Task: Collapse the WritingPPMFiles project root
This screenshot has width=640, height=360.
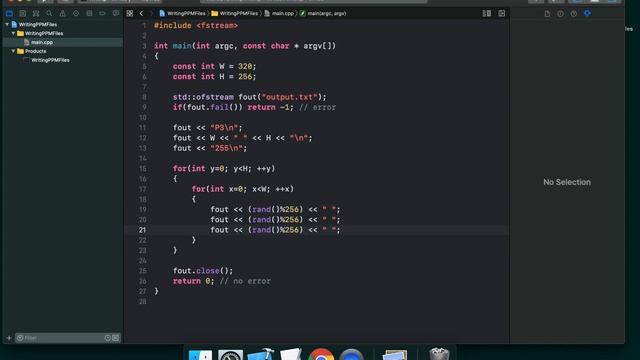Action: 7,24
